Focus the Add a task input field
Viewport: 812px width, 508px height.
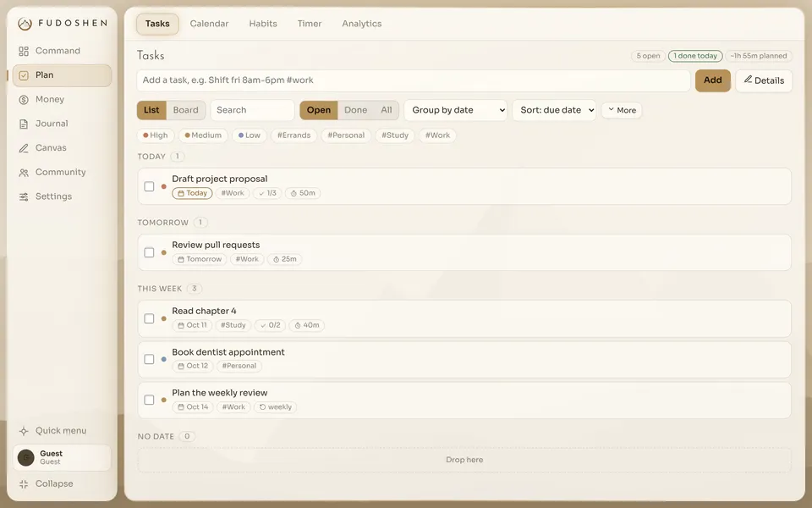[414, 81]
